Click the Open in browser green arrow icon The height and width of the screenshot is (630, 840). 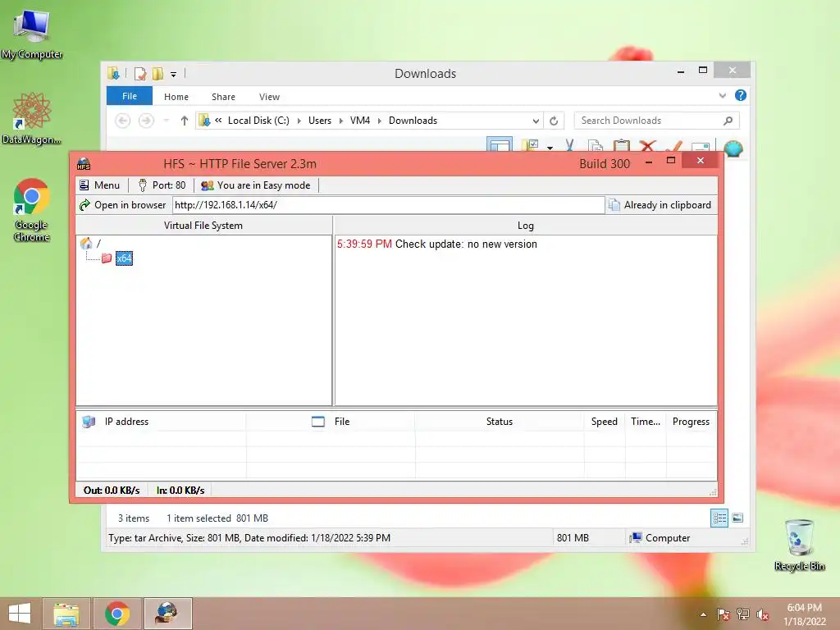coord(84,204)
